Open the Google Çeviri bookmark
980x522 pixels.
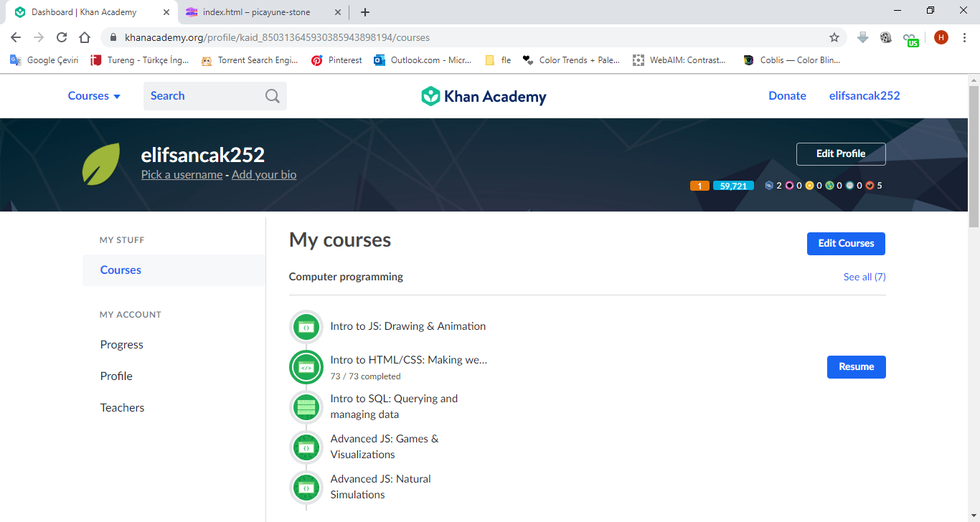tap(44, 60)
